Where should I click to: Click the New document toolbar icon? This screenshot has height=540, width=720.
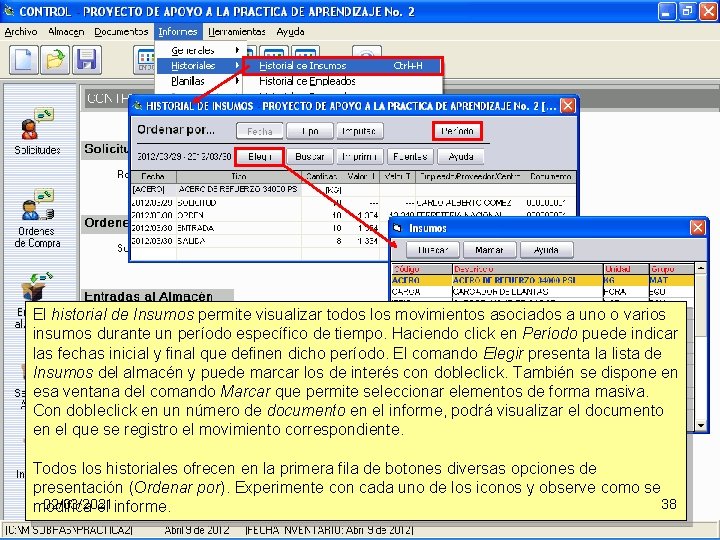pos(23,60)
